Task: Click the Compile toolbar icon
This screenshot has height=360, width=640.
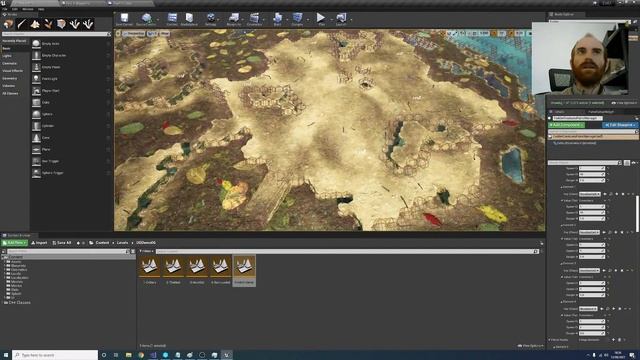Action: [297, 18]
